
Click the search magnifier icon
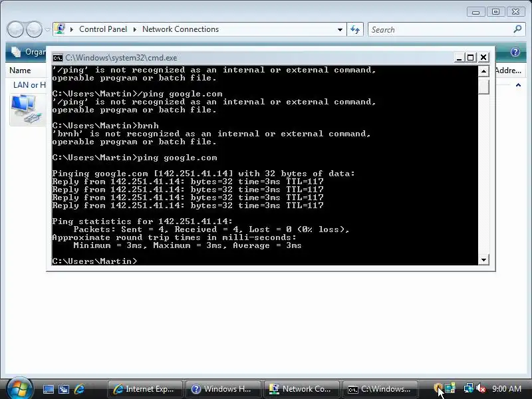click(518, 29)
